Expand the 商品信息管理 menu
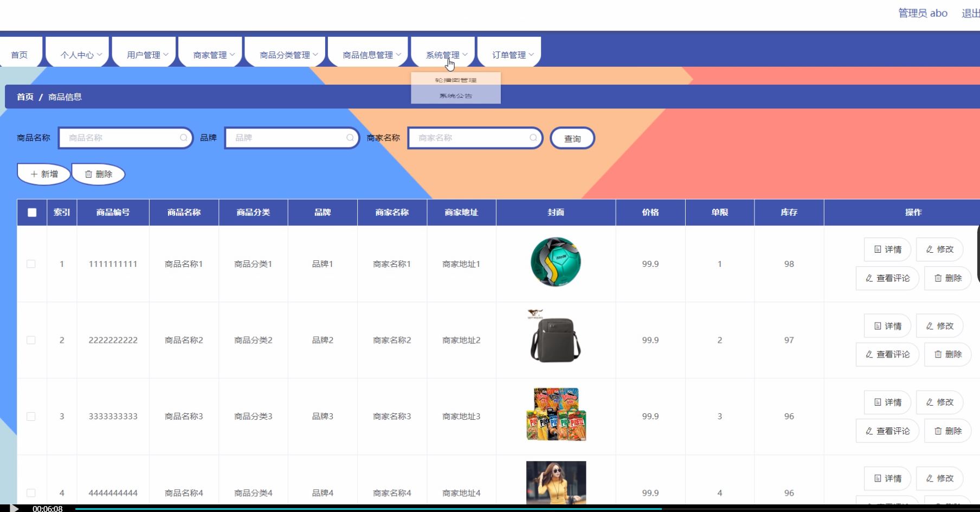Screen dimensions: 980x512 tap(368, 52)
